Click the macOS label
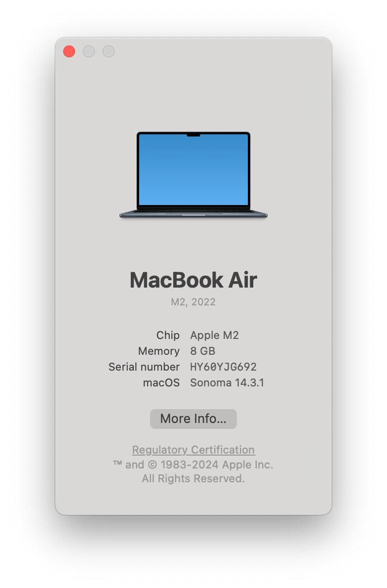Viewport: 387px width, 588px height. click(x=161, y=382)
